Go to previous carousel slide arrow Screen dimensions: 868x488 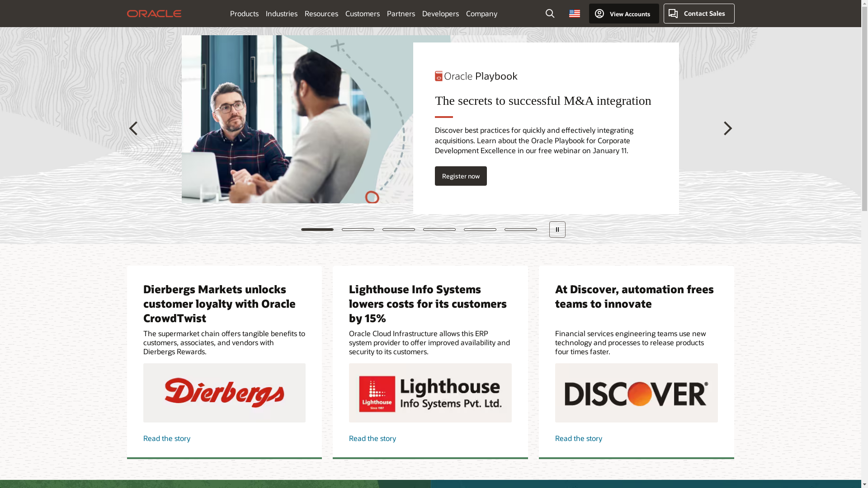coord(133,128)
